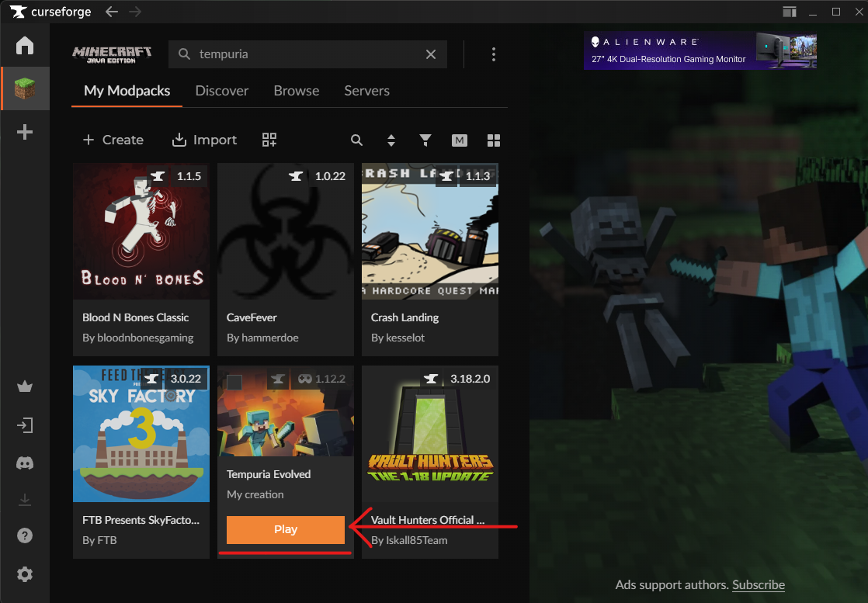Click the Blood N Bones 1.1.5 version badge
This screenshot has height=603, width=868.
(x=189, y=176)
